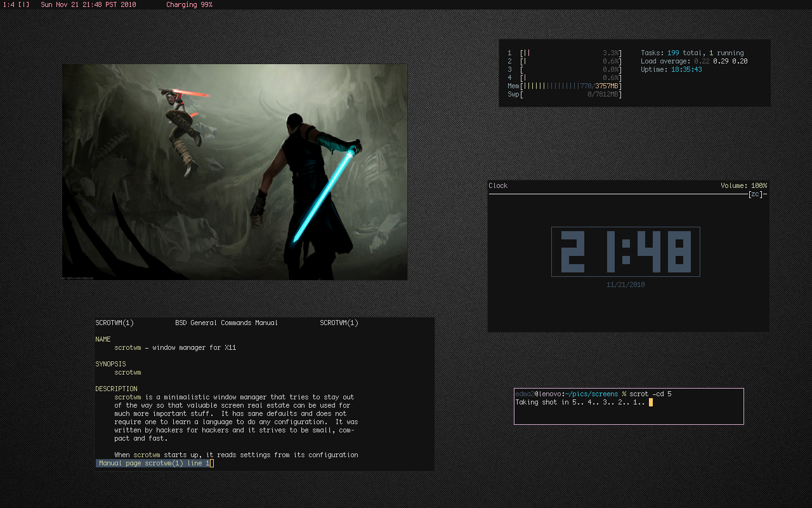Focus the Star Wars wallpaper image window
Image resolution: width=812 pixels, height=508 pixels.
235,171
